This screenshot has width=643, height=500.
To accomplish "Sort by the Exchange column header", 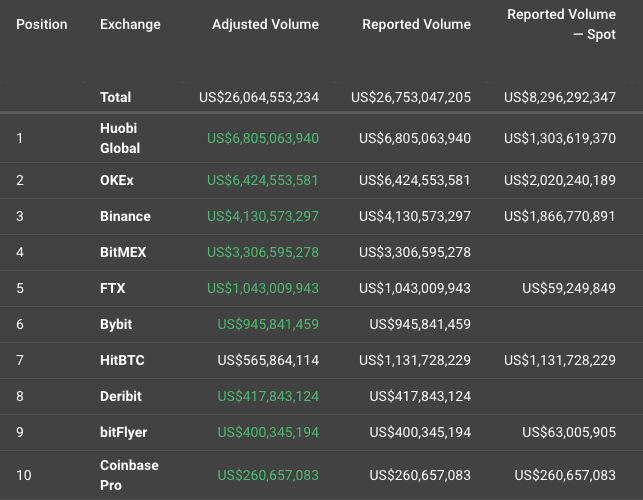I will tap(130, 25).
